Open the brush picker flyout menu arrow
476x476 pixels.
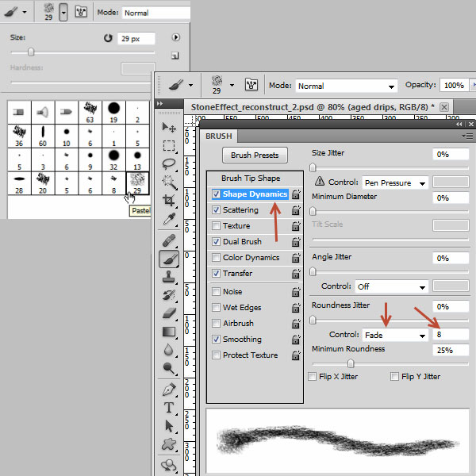coord(176,37)
